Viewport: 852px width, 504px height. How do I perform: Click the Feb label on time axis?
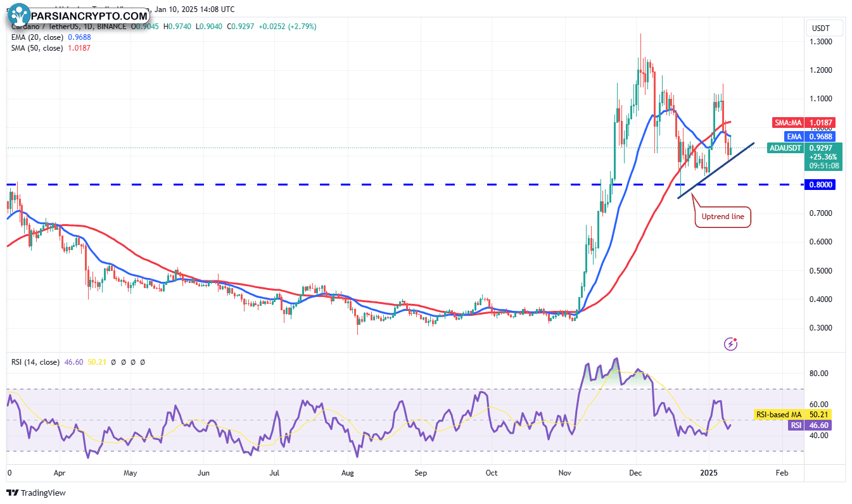782,473
